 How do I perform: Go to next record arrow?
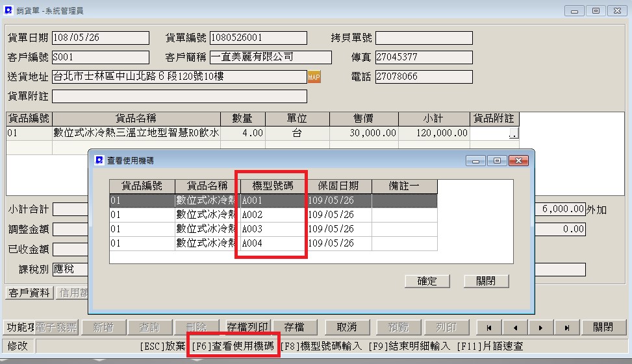click(x=541, y=328)
